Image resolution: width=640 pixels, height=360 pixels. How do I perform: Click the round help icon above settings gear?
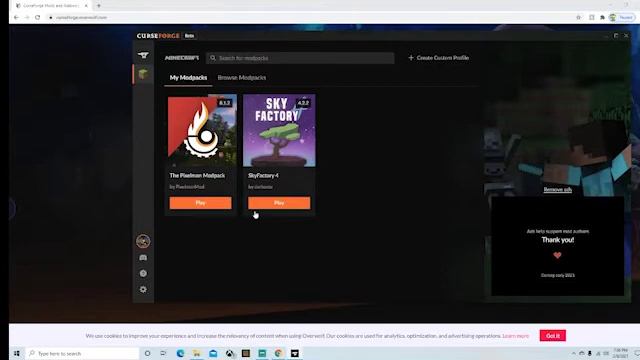(143, 273)
